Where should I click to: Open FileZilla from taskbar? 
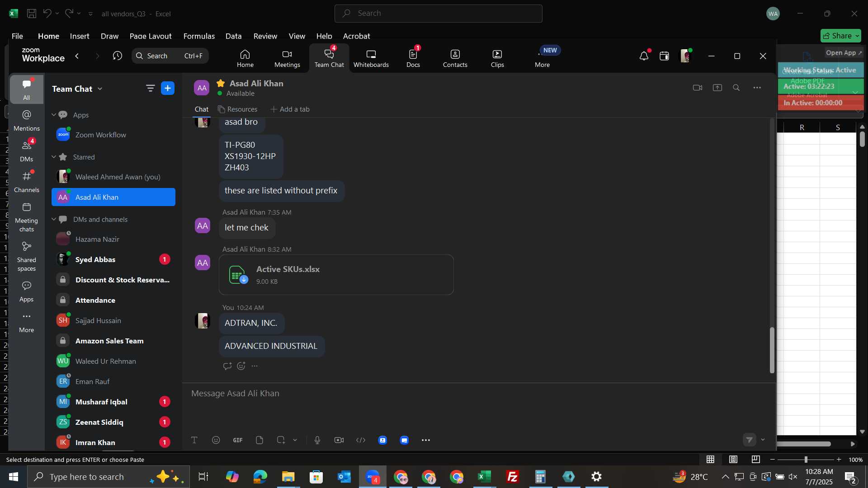click(513, 477)
